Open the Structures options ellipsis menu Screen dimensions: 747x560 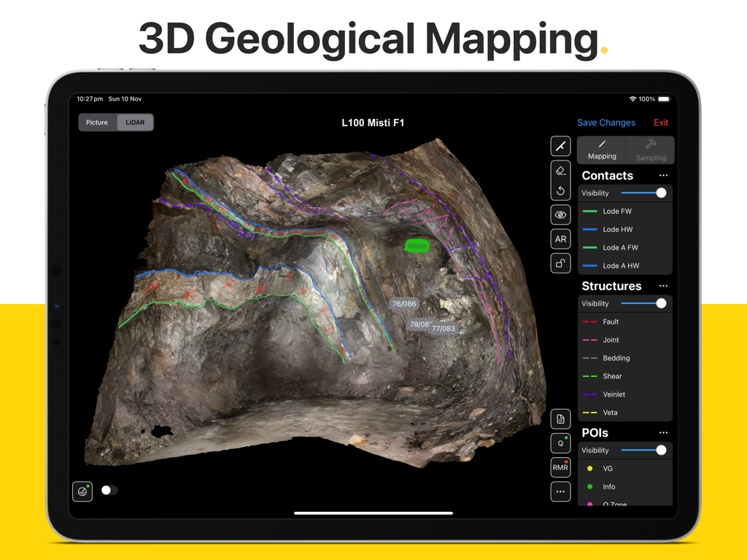664,286
